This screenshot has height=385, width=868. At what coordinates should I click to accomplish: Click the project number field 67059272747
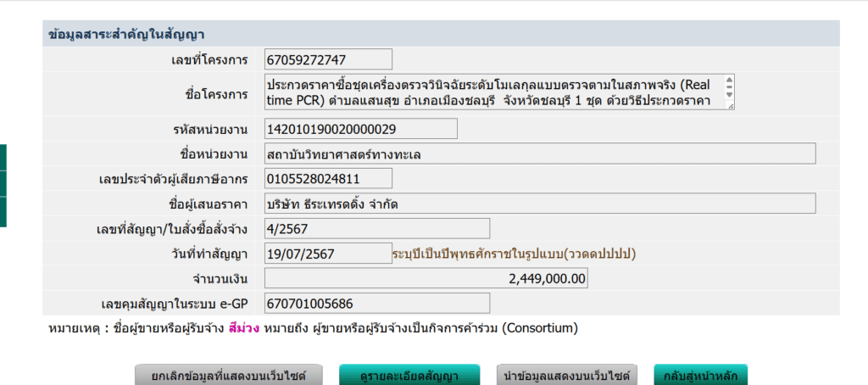tap(328, 59)
